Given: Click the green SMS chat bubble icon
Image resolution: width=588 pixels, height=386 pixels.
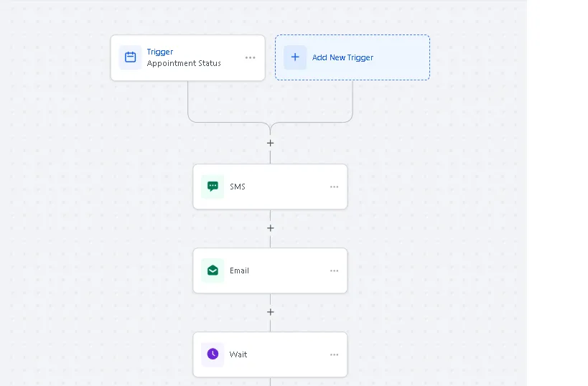Looking at the screenshot, I should click(x=213, y=187).
